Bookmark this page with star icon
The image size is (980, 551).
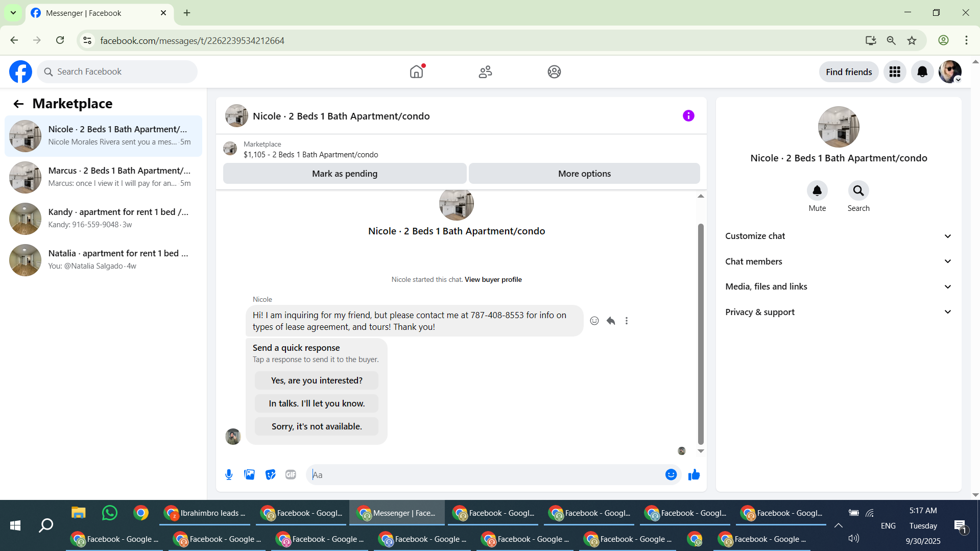(x=912, y=40)
